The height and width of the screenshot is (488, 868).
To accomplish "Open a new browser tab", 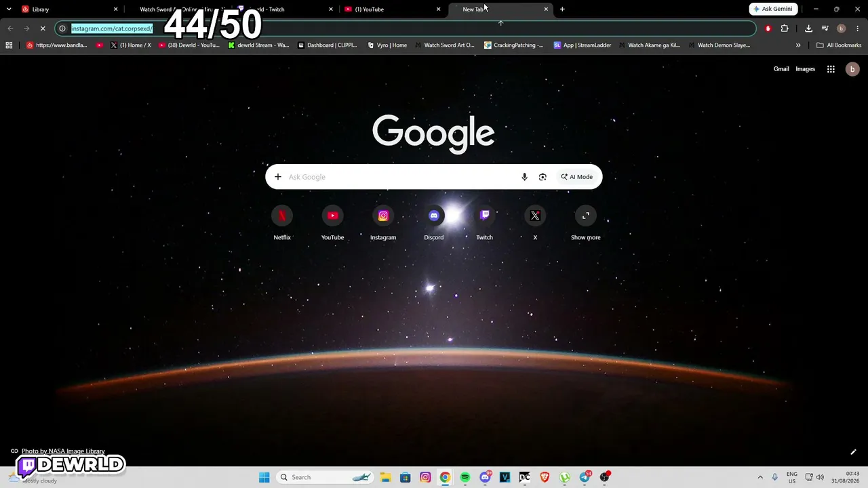I will [562, 9].
